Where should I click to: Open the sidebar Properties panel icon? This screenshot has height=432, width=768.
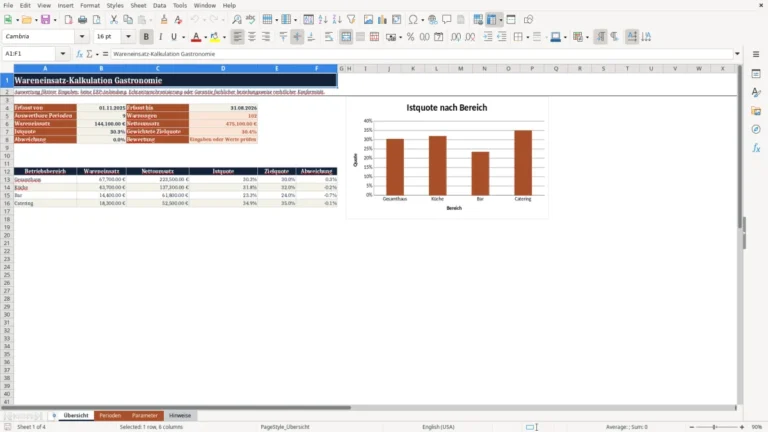756,73
